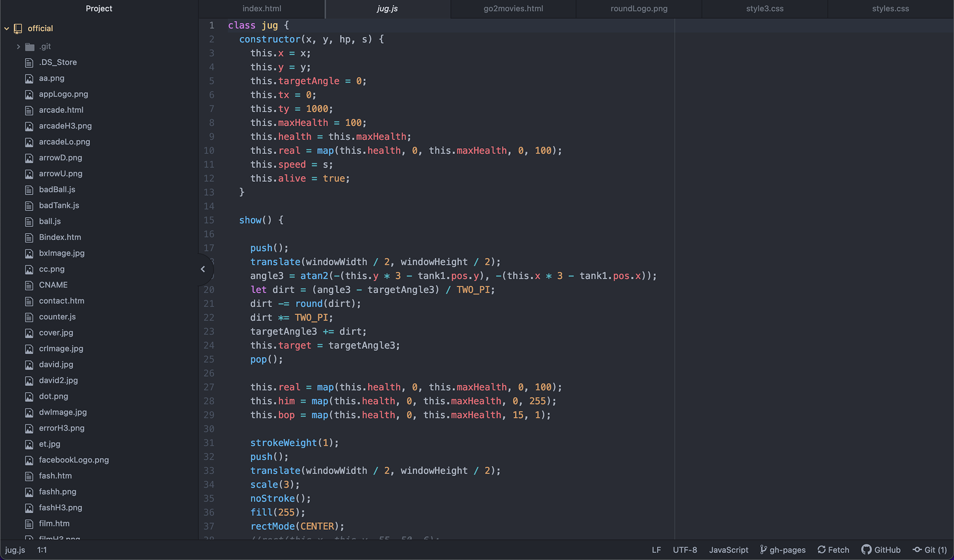Screen dimensions: 954x560
Task: Open fashH3.png in the tree
Action: 61,508
